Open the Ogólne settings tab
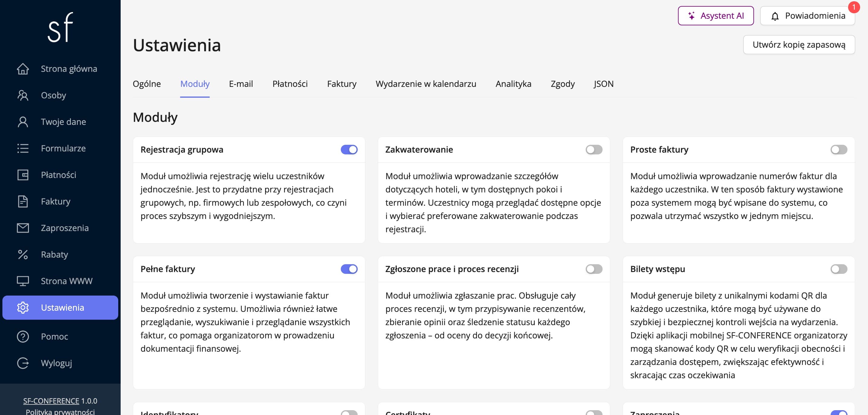Viewport: 868px width, 415px height. tap(147, 84)
